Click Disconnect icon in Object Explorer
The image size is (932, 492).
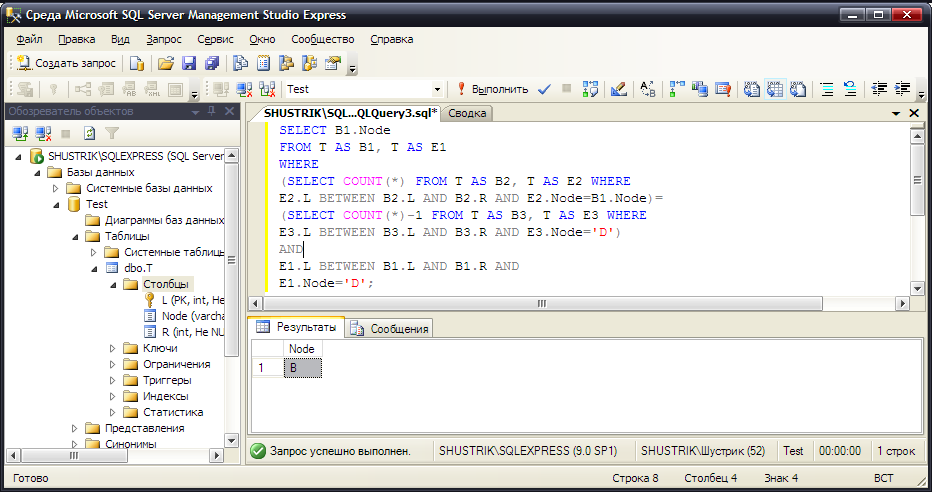tap(43, 133)
